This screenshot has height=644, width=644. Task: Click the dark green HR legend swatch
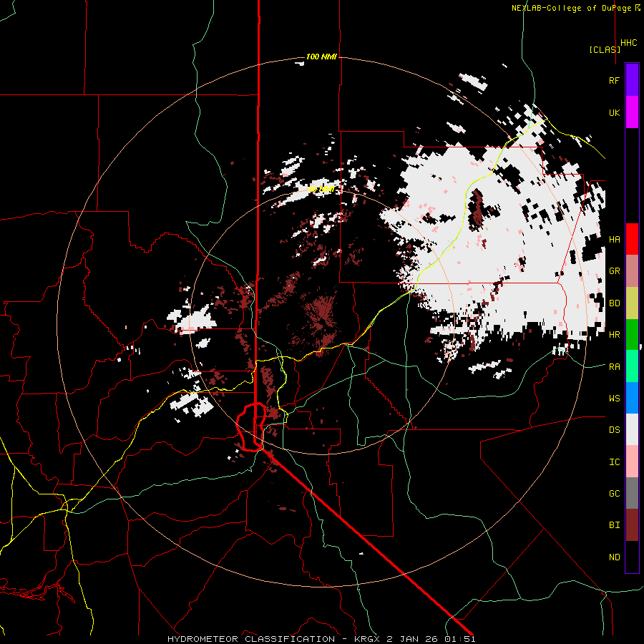tap(632, 335)
